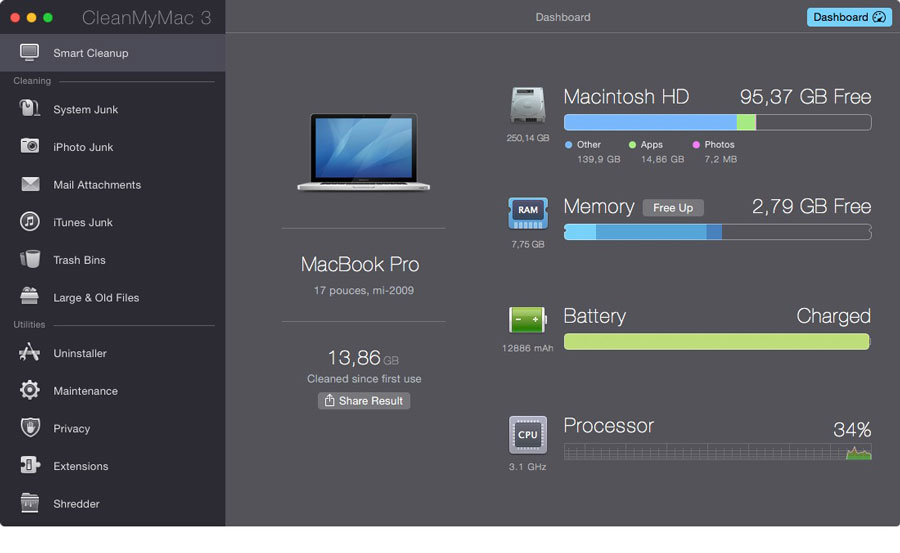
Task: Click the 'Charged' battery status text
Action: (x=833, y=316)
